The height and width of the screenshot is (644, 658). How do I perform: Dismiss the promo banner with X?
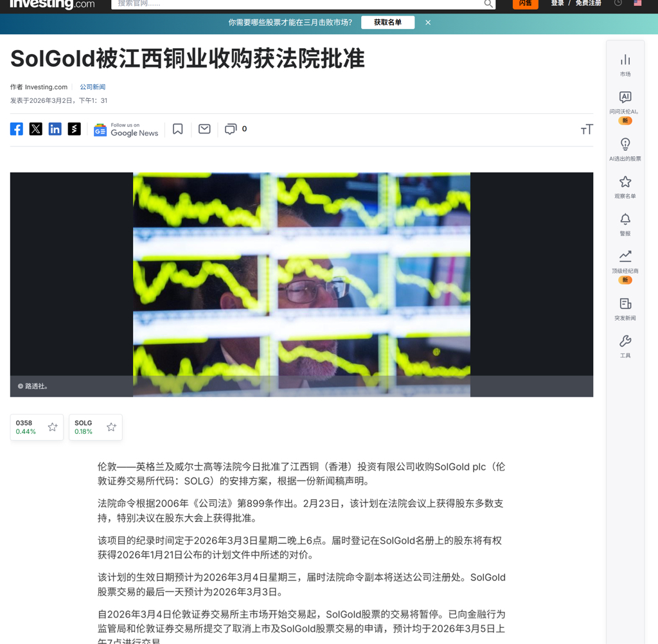pos(428,22)
